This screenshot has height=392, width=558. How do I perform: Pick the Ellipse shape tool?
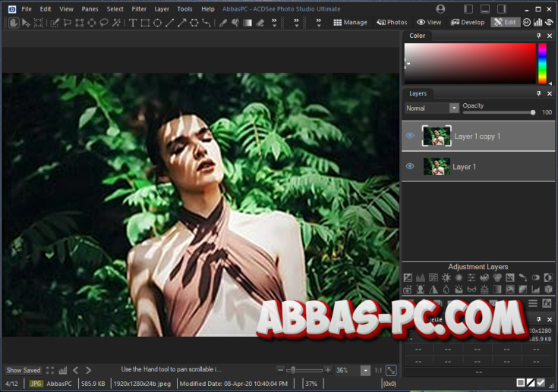point(157,23)
